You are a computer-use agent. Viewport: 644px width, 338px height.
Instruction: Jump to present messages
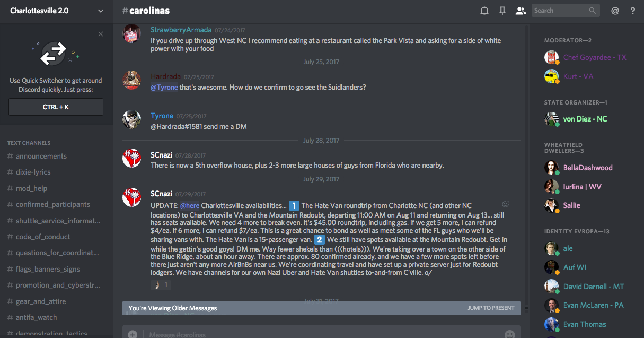pos(491,308)
